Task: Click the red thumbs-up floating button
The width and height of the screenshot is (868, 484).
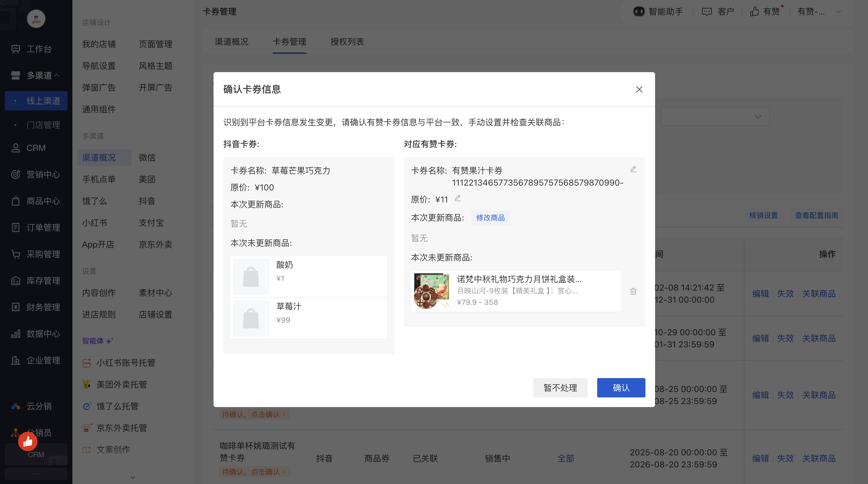Action: 28,441
